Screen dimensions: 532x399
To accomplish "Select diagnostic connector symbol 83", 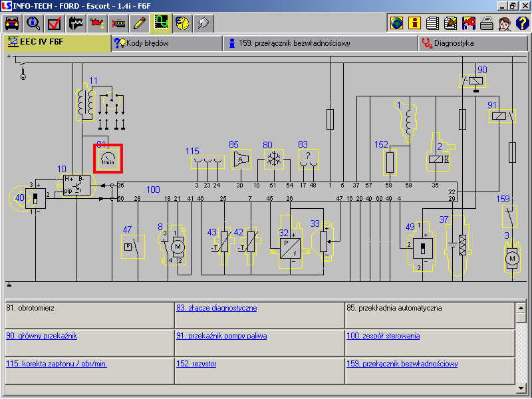I will (309, 159).
